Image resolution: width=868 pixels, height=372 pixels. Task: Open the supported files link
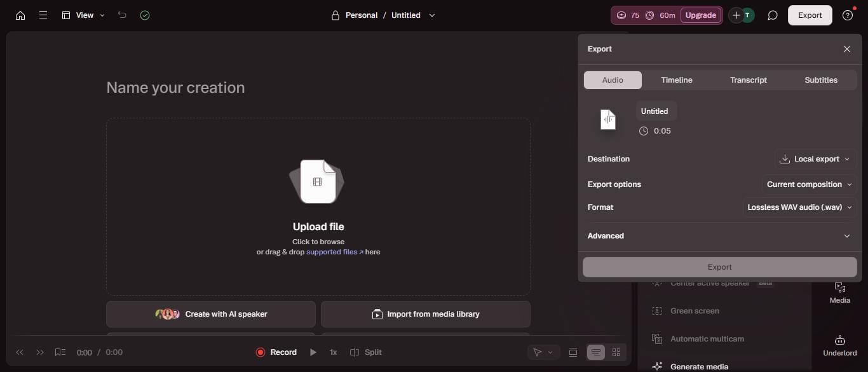335,252
